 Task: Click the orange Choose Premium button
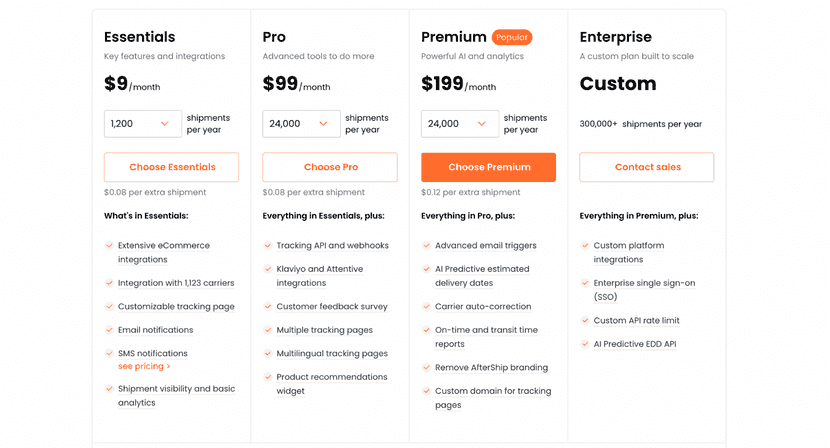(x=488, y=167)
